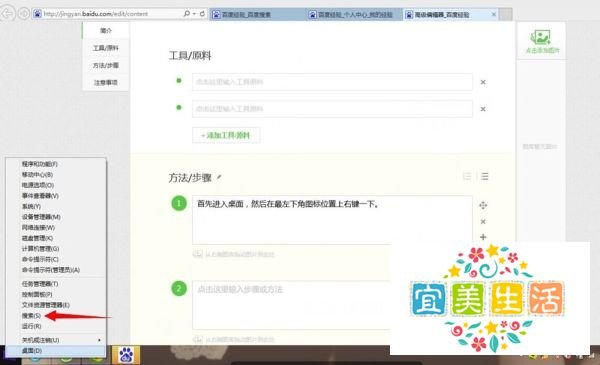The image size is (600, 365).
Task: Click the browser forward arrow button
Action: pyautogui.click(x=24, y=14)
